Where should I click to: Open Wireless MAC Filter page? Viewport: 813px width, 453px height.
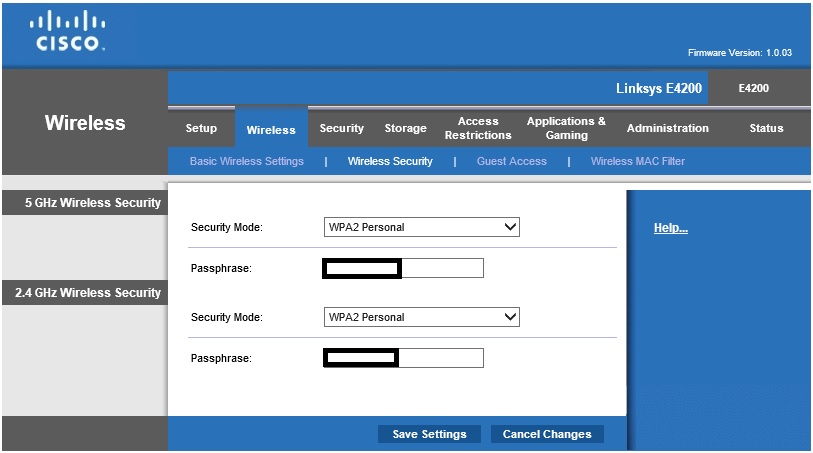637,161
